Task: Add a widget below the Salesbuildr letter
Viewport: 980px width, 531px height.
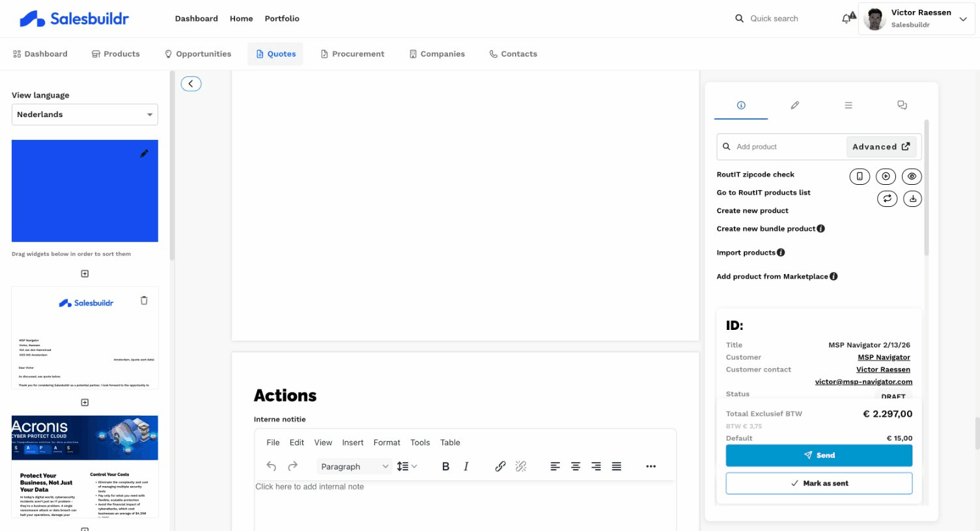Action: coord(85,402)
